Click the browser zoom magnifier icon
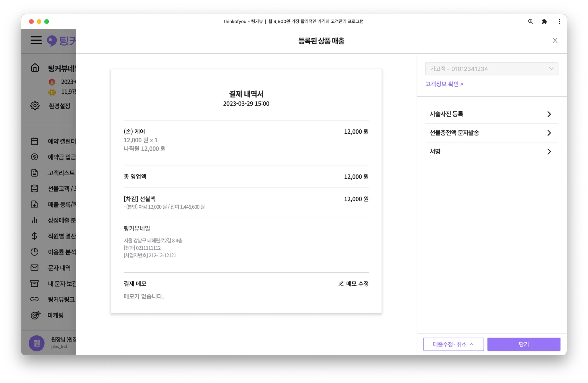The width and height of the screenshot is (588, 383). [531, 22]
